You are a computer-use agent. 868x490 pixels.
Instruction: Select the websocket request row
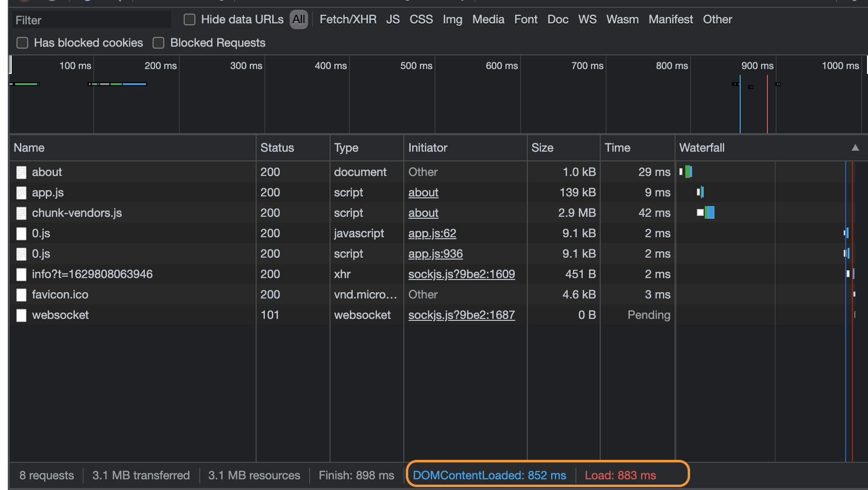click(438, 315)
